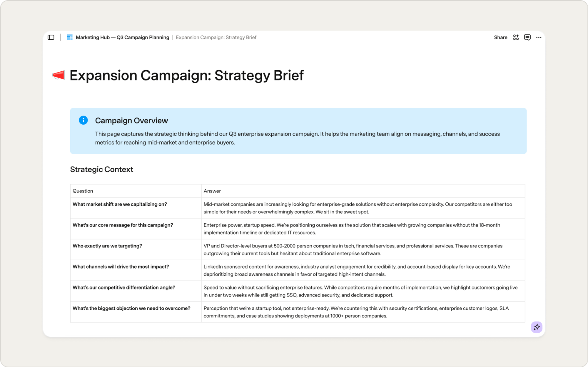Select the Question column header
The width and height of the screenshot is (588, 367).
click(x=136, y=191)
